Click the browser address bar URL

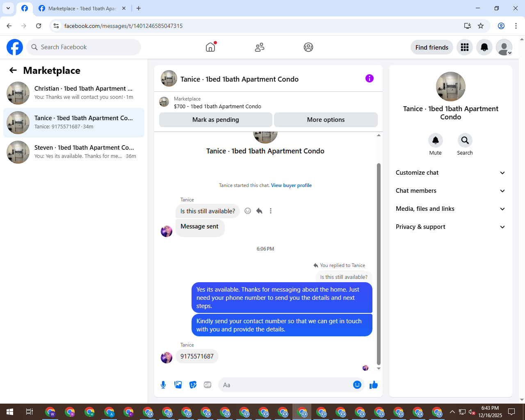(x=123, y=26)
